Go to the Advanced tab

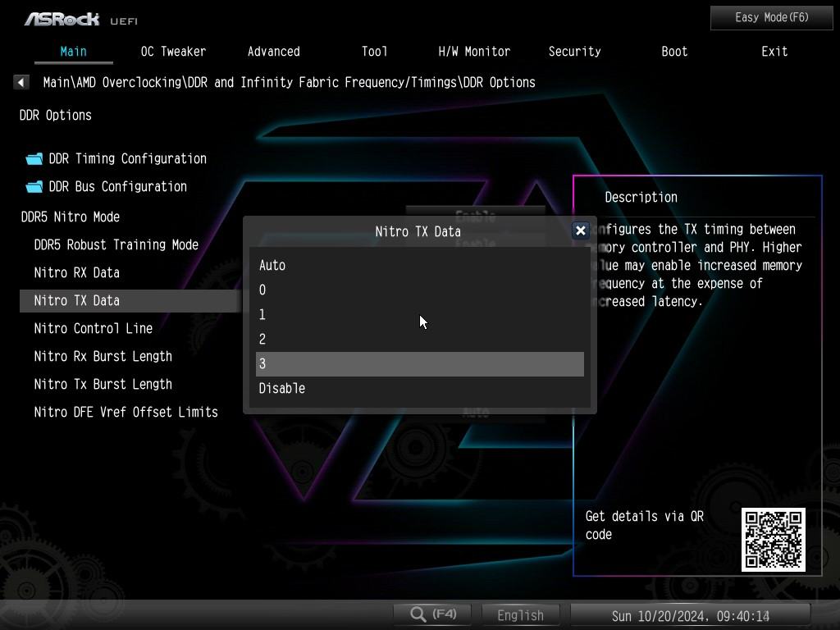click(274, 52)
